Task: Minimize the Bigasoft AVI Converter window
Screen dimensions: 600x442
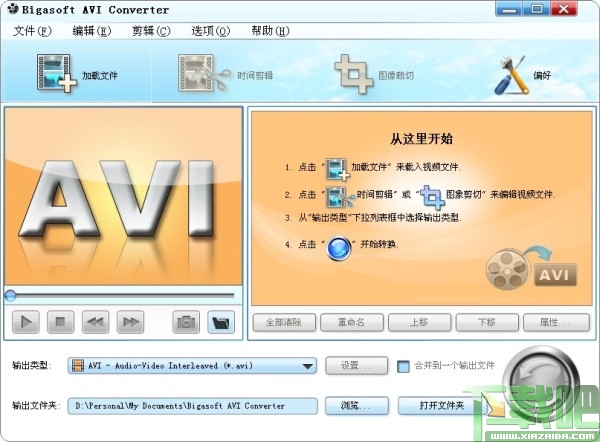Action: [509, 9]
